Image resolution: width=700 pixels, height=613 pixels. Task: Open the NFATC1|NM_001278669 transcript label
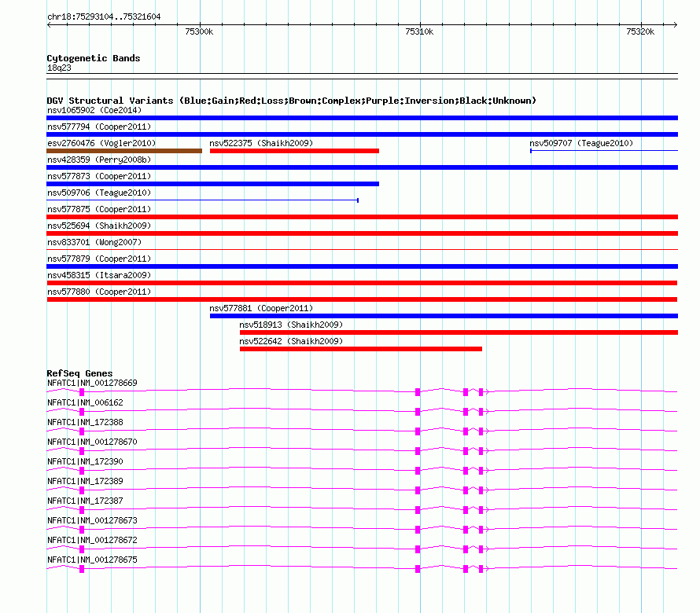(x=92, y=383)
